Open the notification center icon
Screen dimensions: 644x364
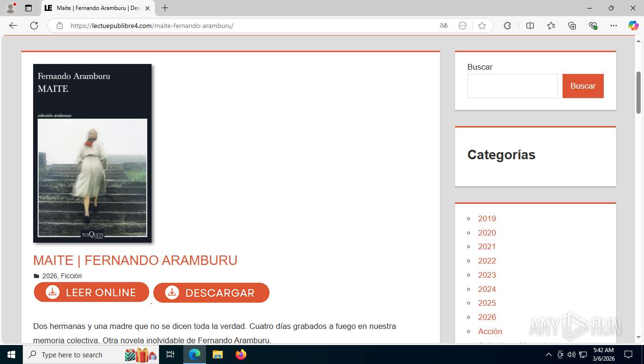point(628,355)
